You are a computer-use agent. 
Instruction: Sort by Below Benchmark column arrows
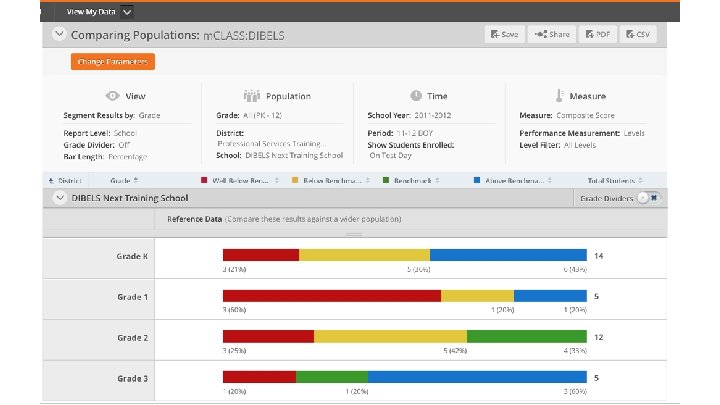point(368,180)
